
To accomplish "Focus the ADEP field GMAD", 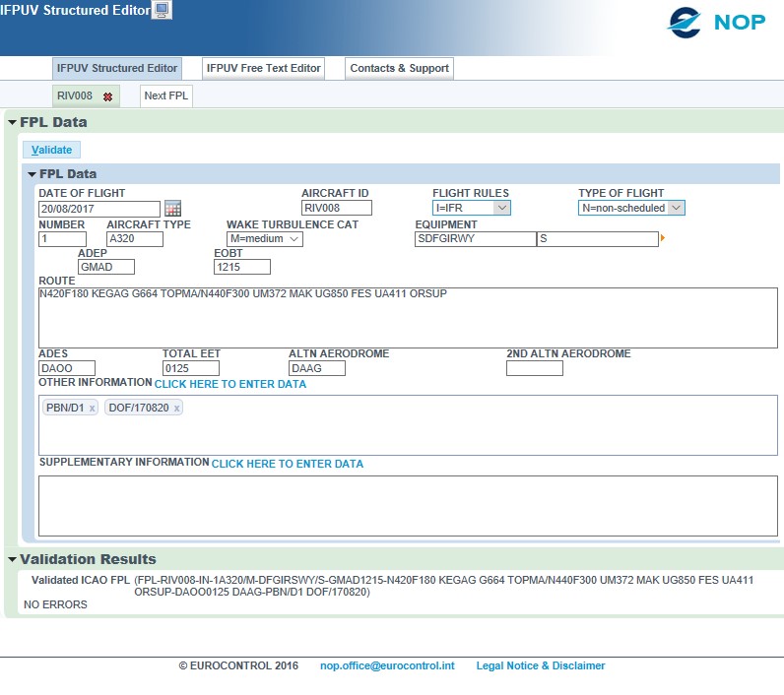I will [106, 267].
